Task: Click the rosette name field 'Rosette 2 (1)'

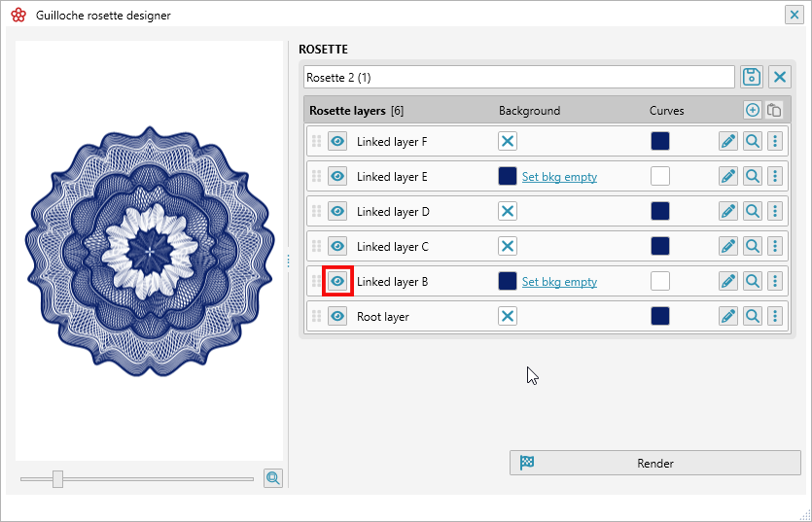Action: (x=519, y=77)
